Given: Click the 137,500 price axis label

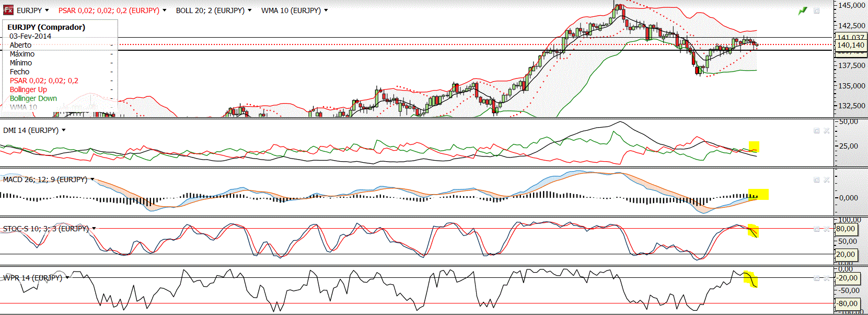Looking at the screenshot, I should (x=852, y=65).
